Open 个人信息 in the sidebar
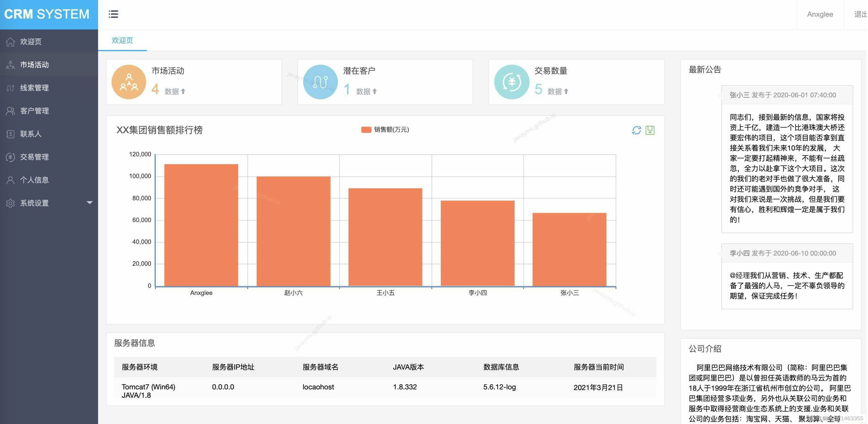 click(x=34, y=180)
